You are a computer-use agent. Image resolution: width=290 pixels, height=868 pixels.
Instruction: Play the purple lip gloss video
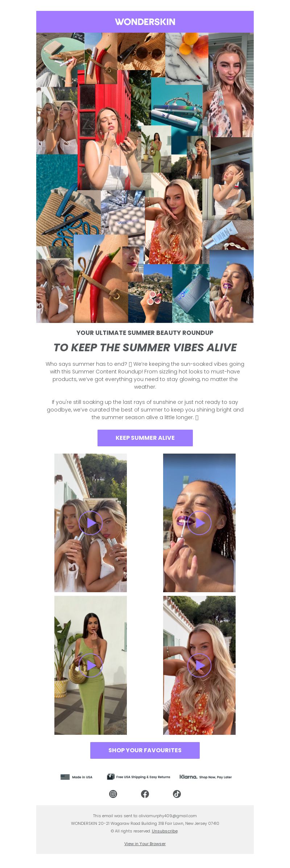pyautogui.click(x=199, y=523)
